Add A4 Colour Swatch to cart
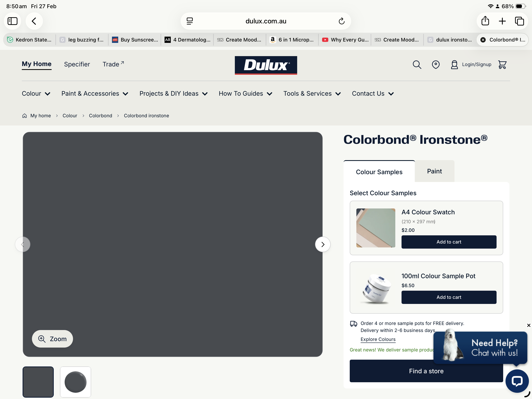 [448, 242]
